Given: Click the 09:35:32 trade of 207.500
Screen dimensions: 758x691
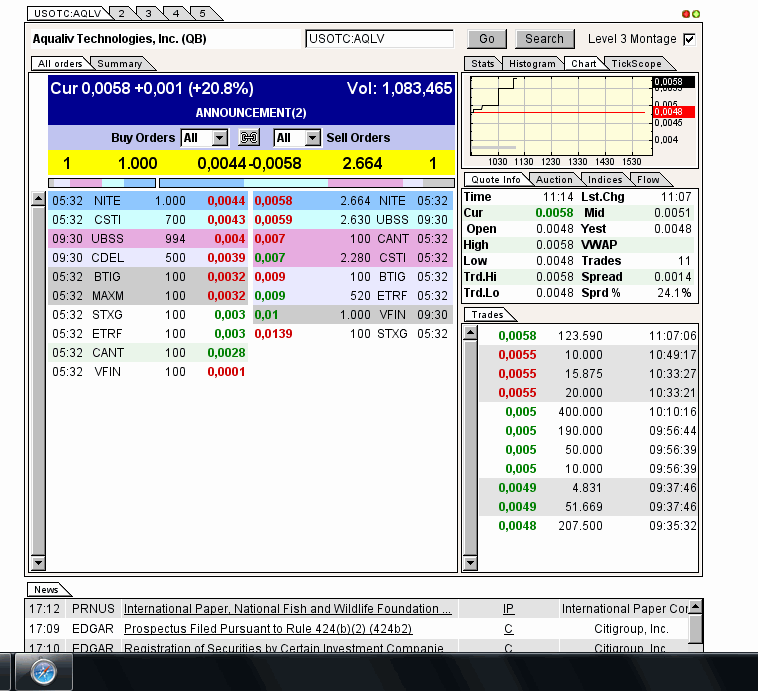Looking at the screenshot, I should [x=588, y=526].
